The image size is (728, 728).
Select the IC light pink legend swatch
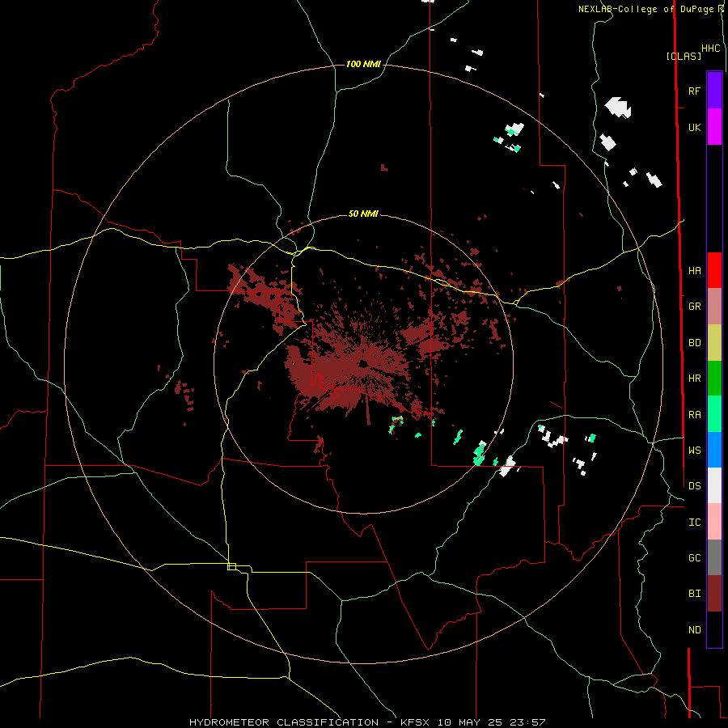coord(714,522)
